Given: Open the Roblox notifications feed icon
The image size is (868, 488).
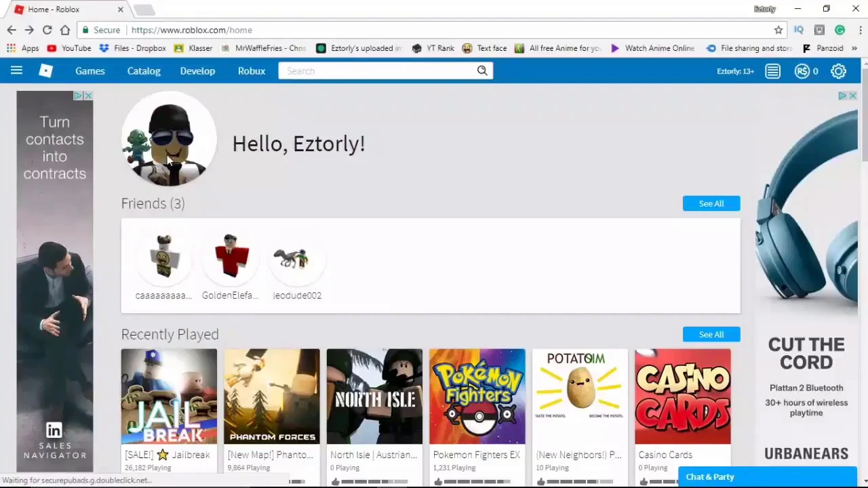Looking at the screenshot, I should pyautogui.click(x=772, y=71).
